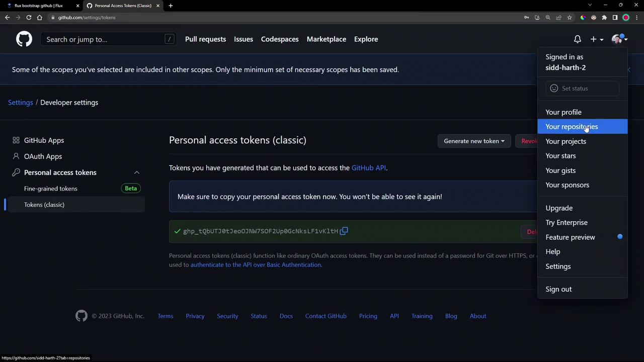
Task: Open a new browser tab with the plus button
Action: tap(171, 6)
